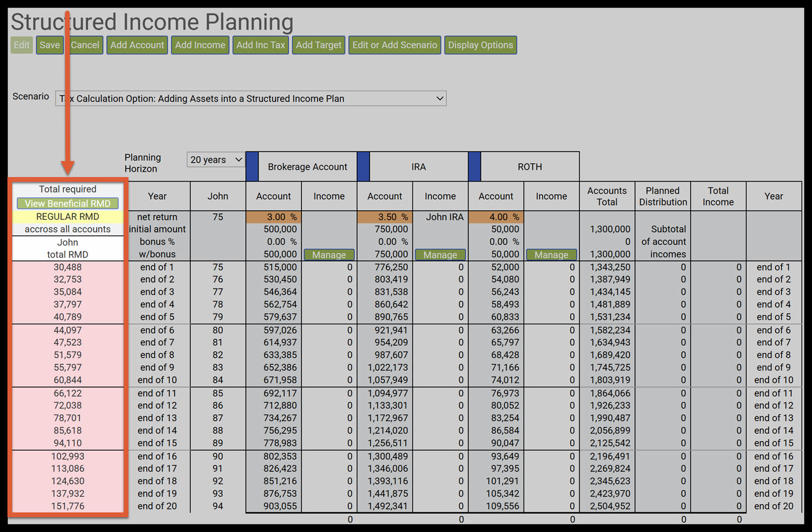The image size is (812, 532).
Task: Click the Add Inc Tax button
Action: click(261, 45)
